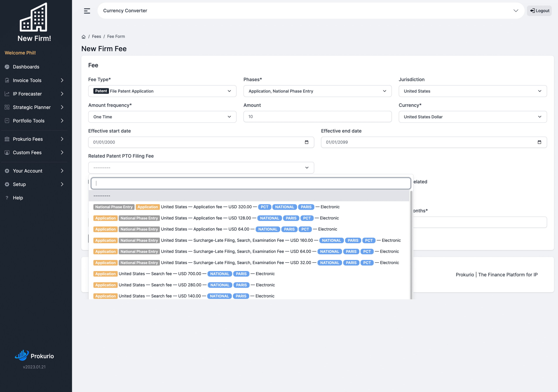Image resolution: width=558 pixels, height=392 pixels.
Task: Click the Prokurio logo at sidebar bottom
Action: [34, 356]
